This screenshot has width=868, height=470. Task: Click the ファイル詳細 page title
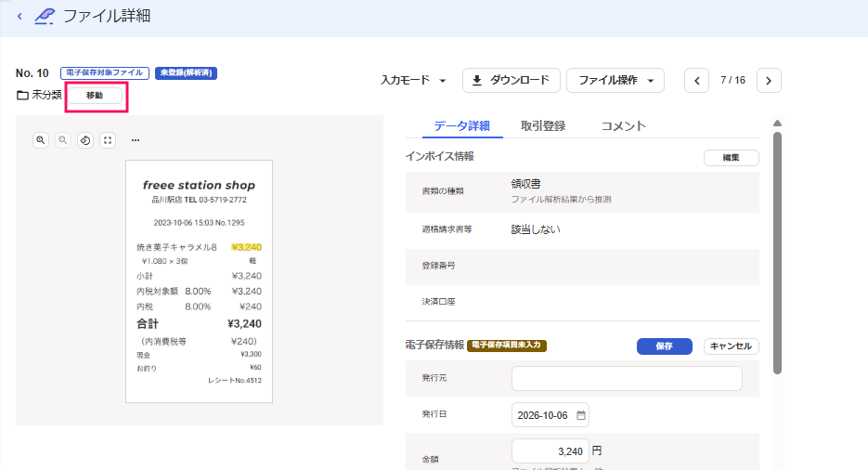(107, 16)
